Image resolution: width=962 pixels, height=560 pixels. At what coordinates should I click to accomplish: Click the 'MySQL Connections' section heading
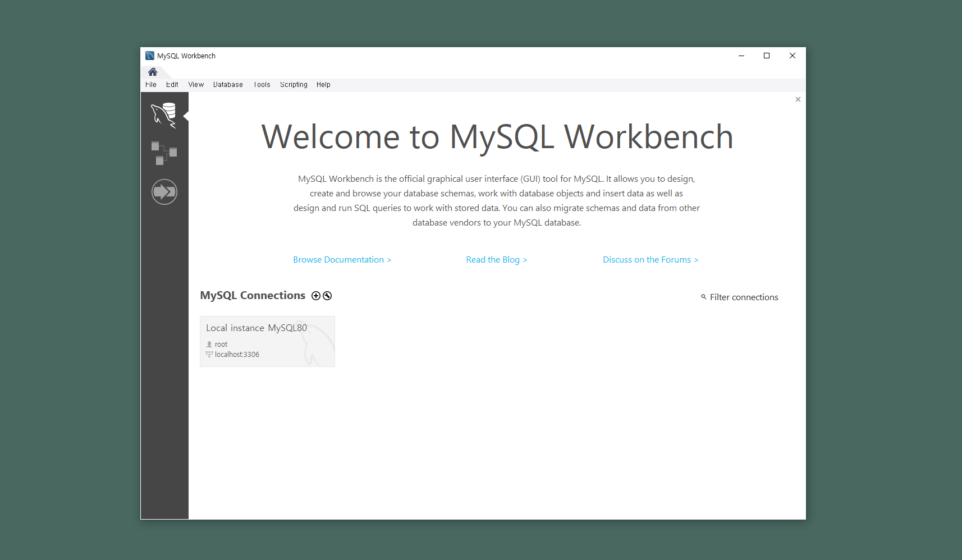[253, 296]
